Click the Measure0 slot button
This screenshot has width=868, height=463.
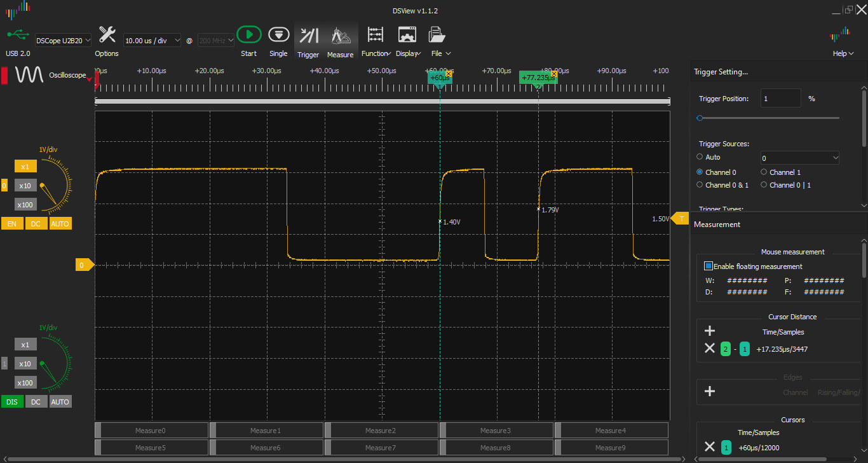tap(151, 431)
